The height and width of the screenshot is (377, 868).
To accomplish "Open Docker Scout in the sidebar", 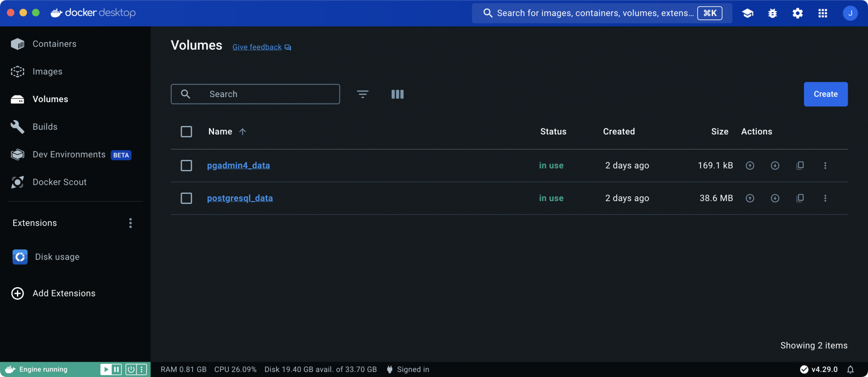I will click(x=49, y=182).
